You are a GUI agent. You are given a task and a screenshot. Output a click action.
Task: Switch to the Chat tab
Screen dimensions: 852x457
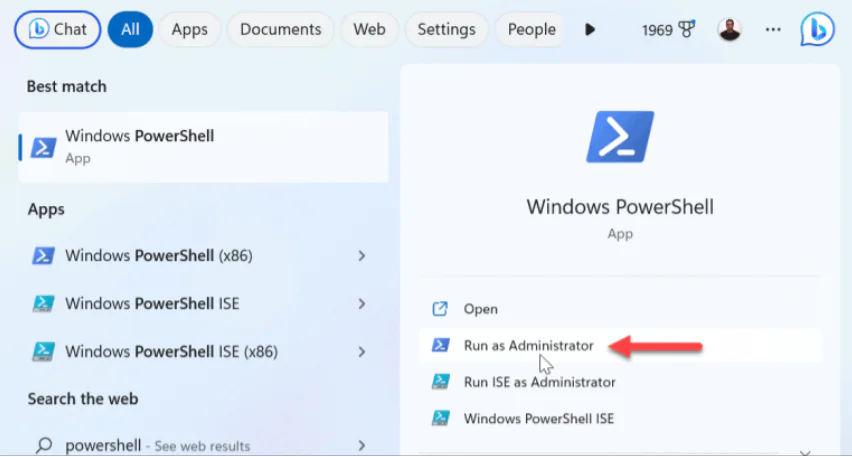tap(58, 29)
